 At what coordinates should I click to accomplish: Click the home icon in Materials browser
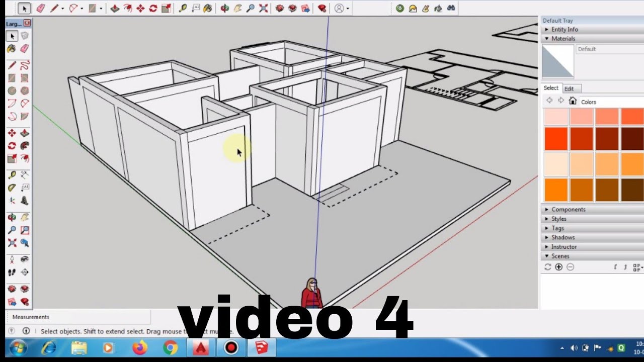click(573, 101)
